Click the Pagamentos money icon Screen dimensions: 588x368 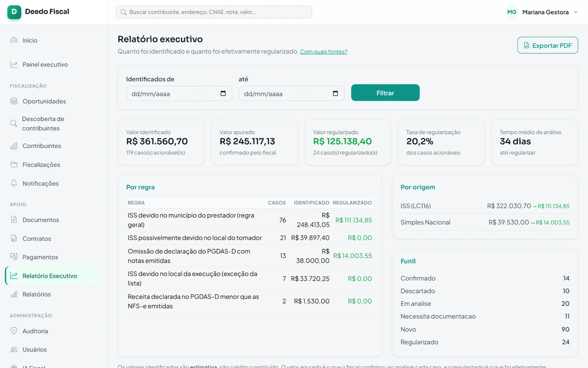[14, 257]
